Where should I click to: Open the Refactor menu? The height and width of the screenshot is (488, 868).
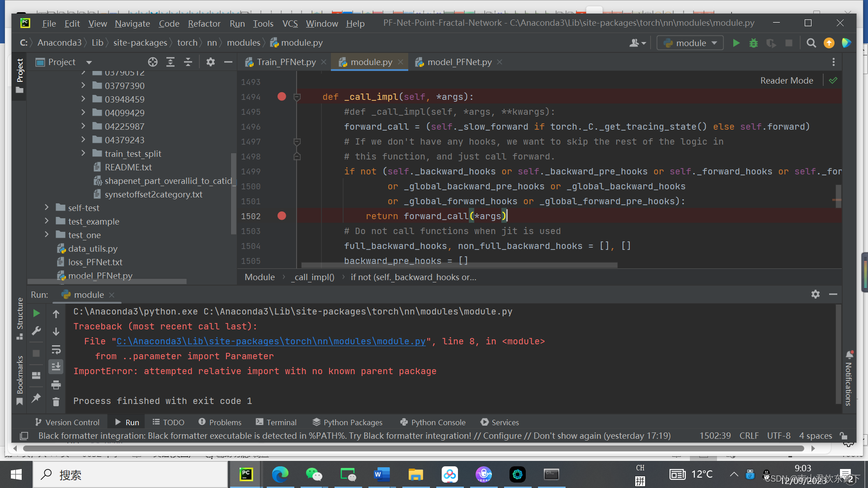pos(204,23)
